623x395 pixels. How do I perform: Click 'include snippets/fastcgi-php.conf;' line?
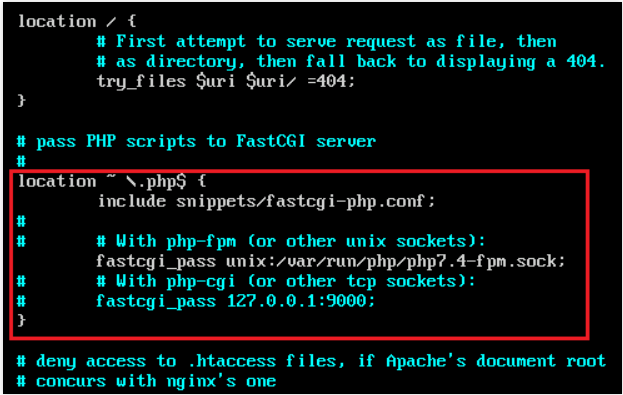pos(267,202)
